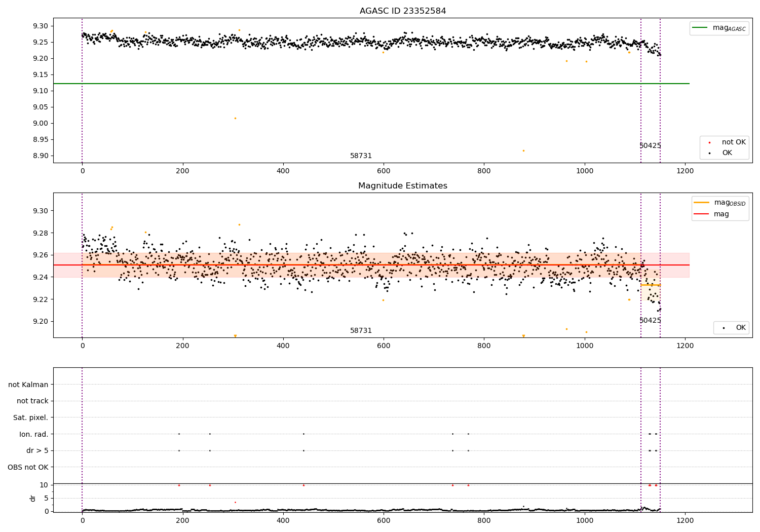Click the green mag AGASC horizontal line
760x532 pixels.
[371, 84]
